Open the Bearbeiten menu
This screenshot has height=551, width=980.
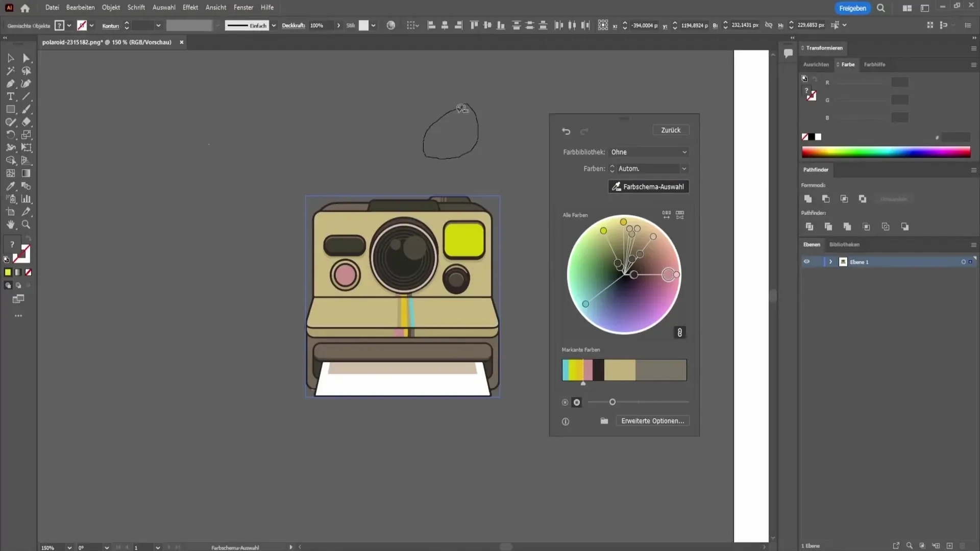(x=80, y=8)
